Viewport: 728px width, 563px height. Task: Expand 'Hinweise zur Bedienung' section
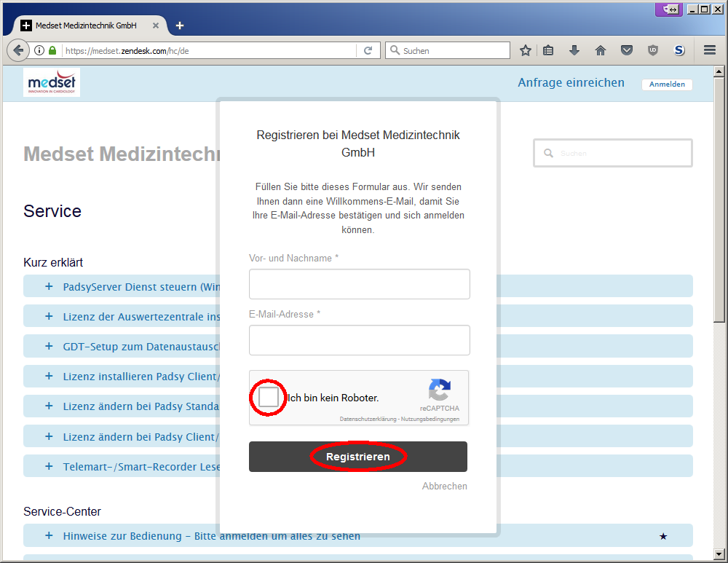point(50,535)
